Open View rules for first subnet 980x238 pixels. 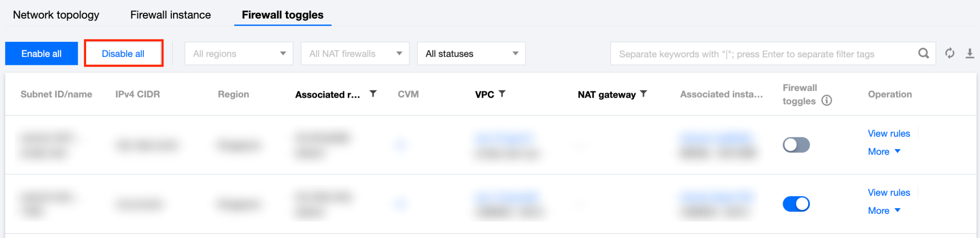coord(889,133)
